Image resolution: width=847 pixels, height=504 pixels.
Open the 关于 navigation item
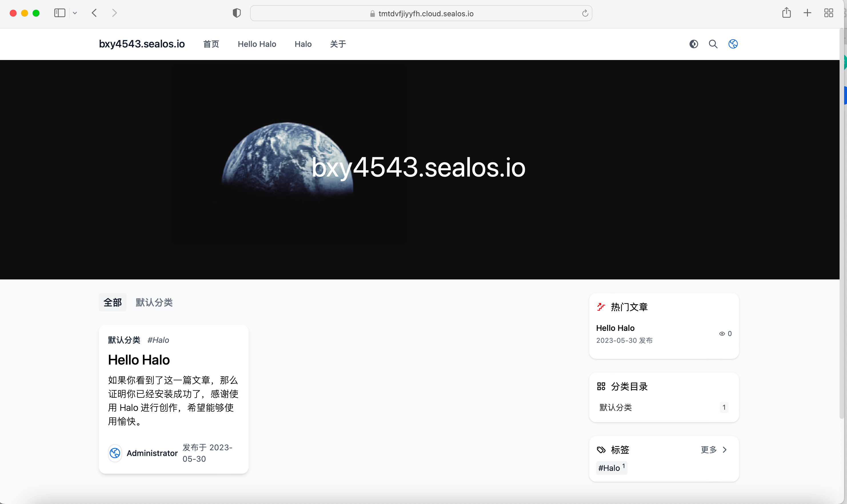pyautogui.click(x=337, y=44)
